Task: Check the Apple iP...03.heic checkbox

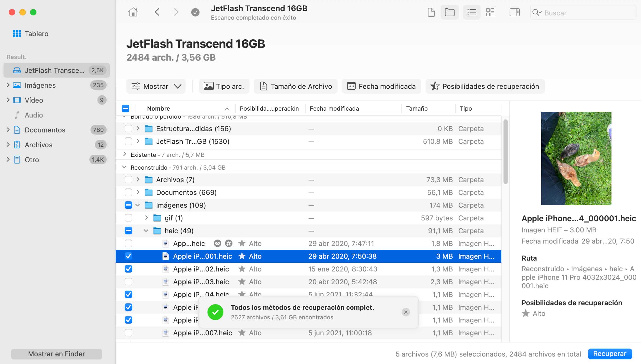Action: 128,282
